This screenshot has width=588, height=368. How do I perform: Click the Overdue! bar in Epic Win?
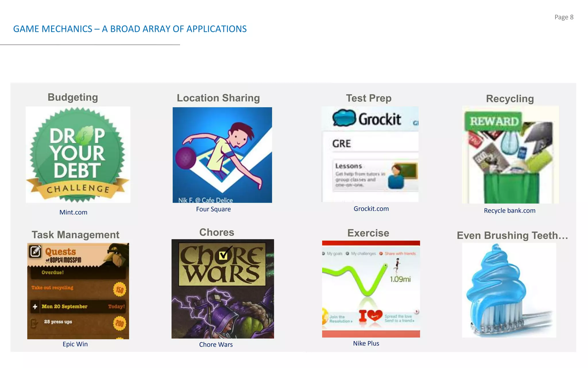point(78,272)
